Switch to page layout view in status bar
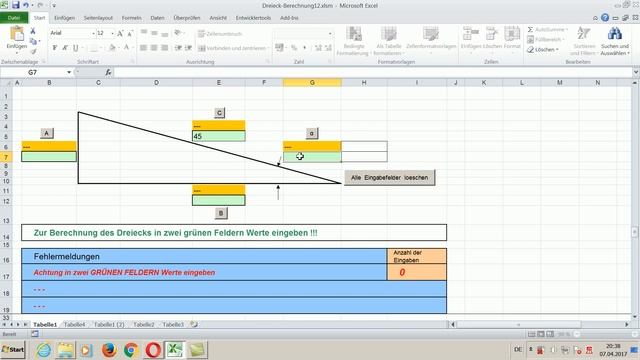 [540, 334]
